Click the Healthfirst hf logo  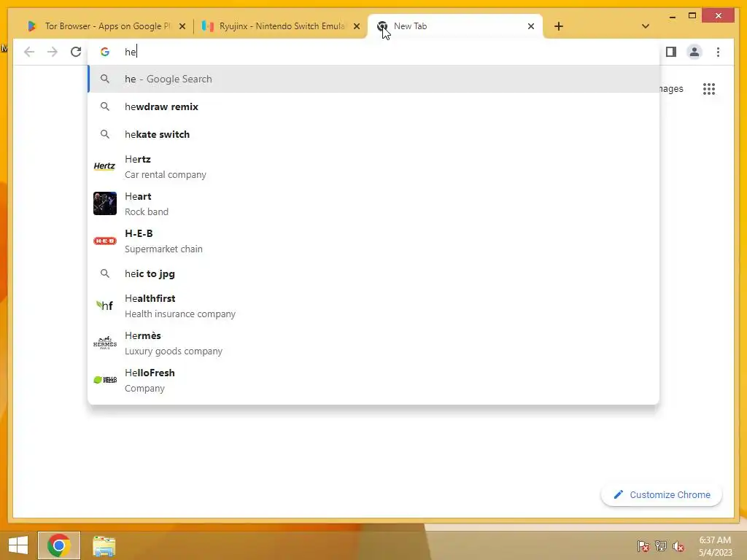pos(105,306)
